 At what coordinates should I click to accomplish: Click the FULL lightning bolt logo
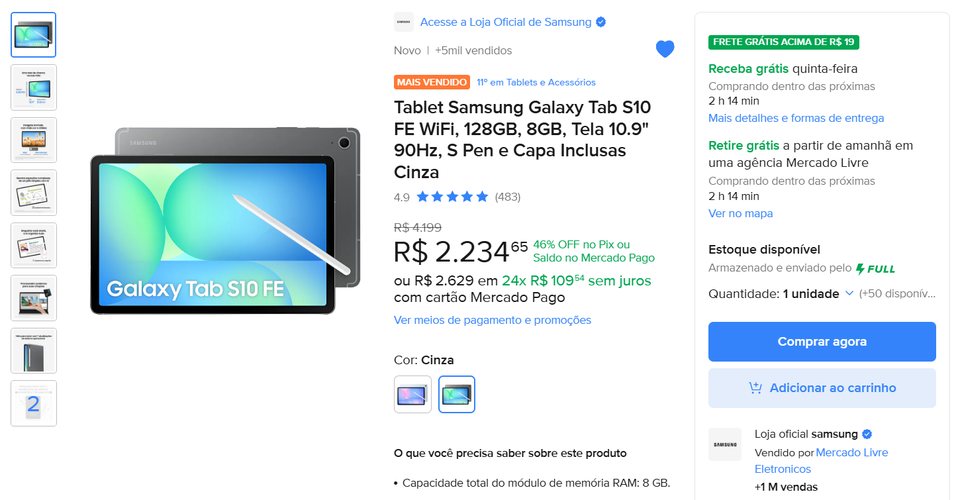coord(876,269)
